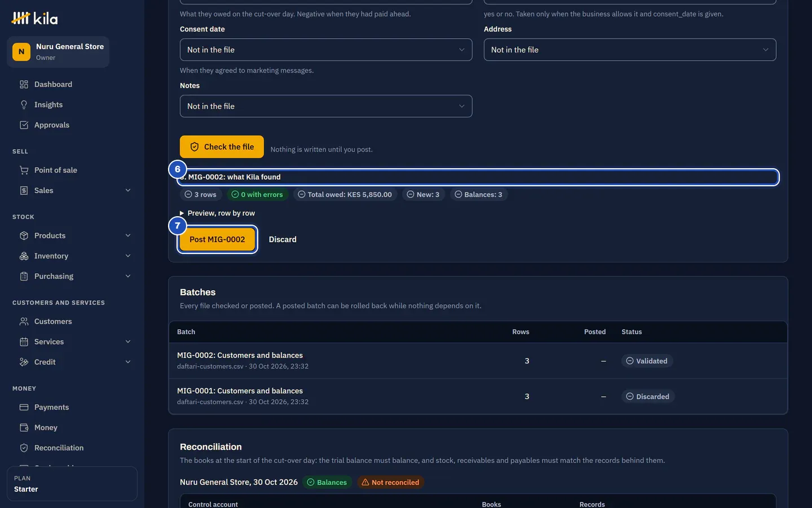812x508 pixels.
Task: Click the Products box icon
Action: [24, 235]
